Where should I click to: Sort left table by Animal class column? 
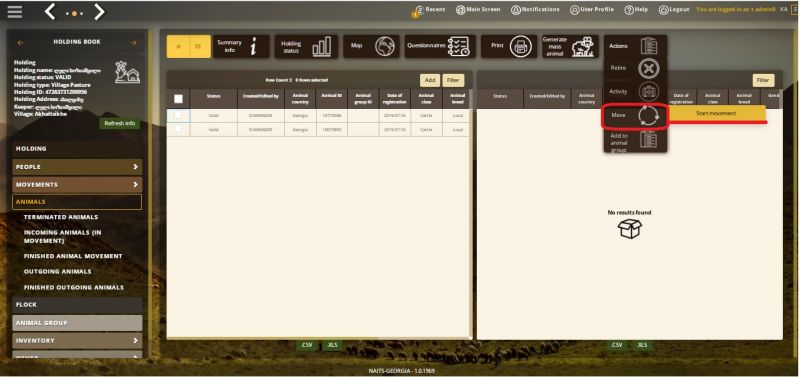[426, 99]
